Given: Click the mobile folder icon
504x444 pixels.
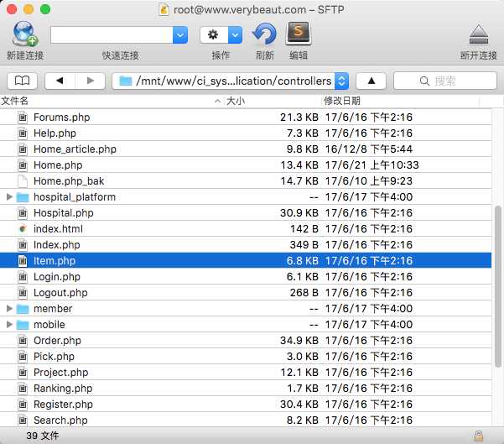Looking at the screenshot, I should click(23, 325).
